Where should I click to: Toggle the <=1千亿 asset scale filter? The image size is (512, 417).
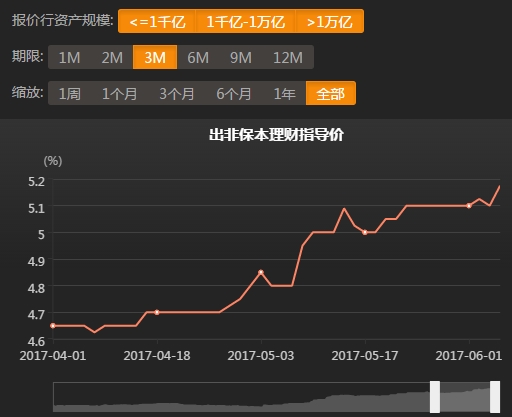pos(157,21)
